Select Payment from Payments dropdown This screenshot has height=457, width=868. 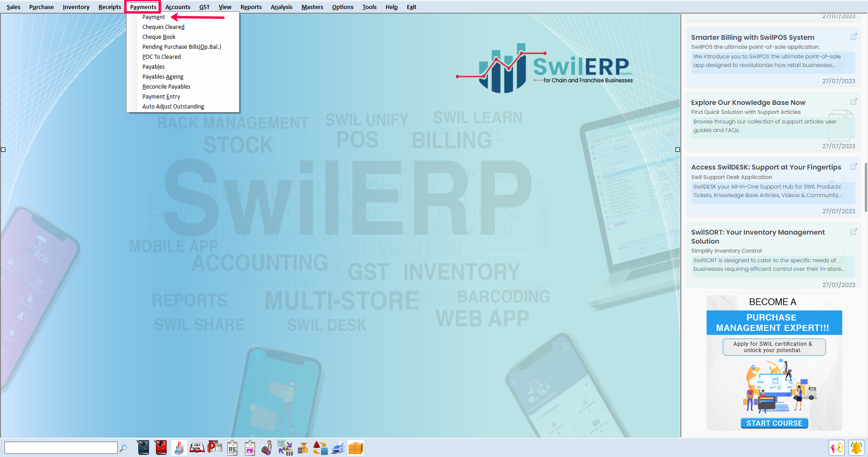[x=183, y=17]
